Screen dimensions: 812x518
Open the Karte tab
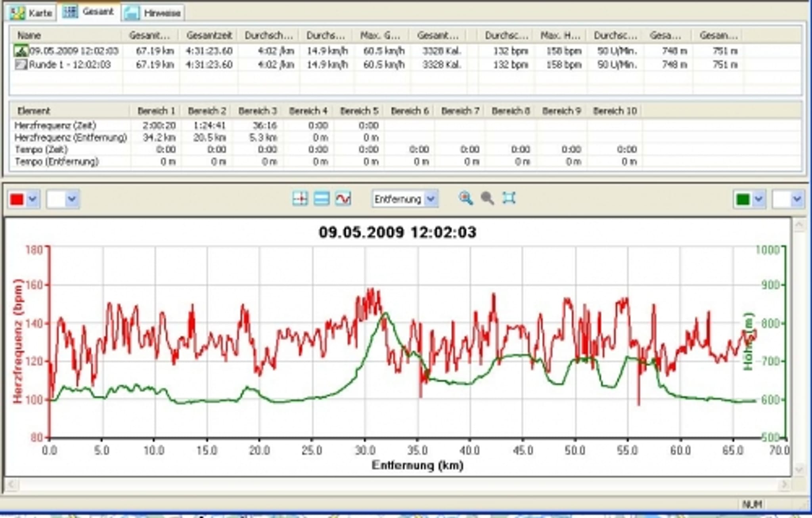31,13
